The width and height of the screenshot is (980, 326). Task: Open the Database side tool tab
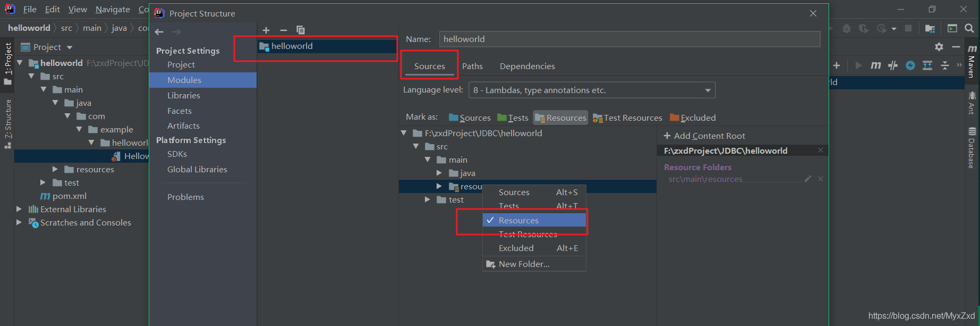pos(972,148)
